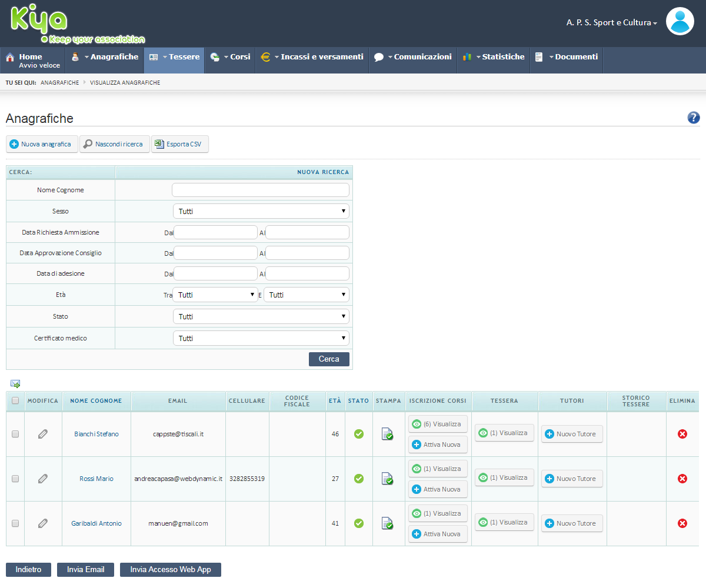Click Attiva Nuova for Rossi Mario
Image resolution: width=706 pixels, height=588 pixels.
(438, 489)
